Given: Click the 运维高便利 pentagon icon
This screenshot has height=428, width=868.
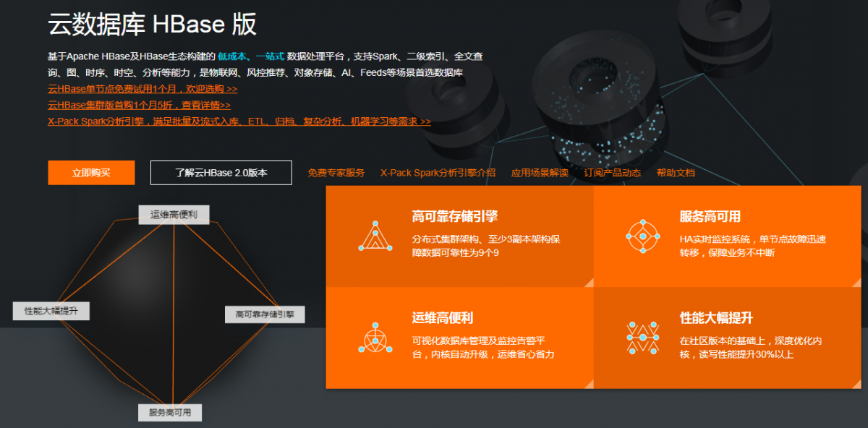Looking at the screenshot, I should pos(375,338).
